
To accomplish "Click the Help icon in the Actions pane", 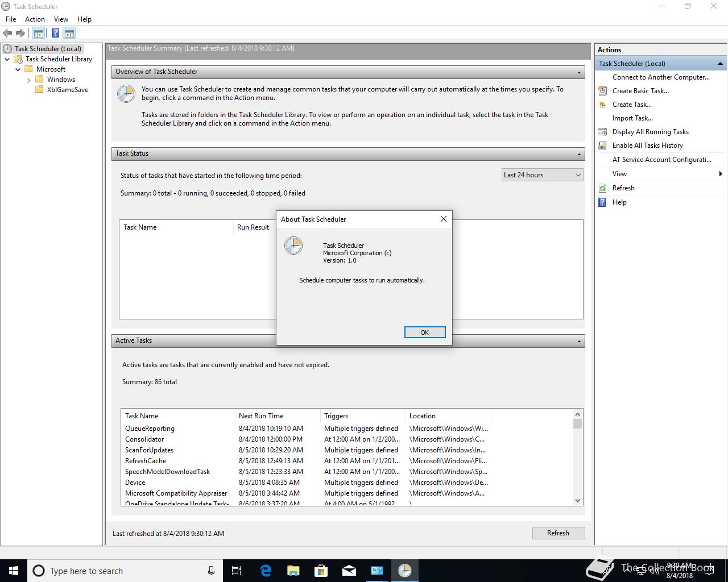I will [602, 202].
